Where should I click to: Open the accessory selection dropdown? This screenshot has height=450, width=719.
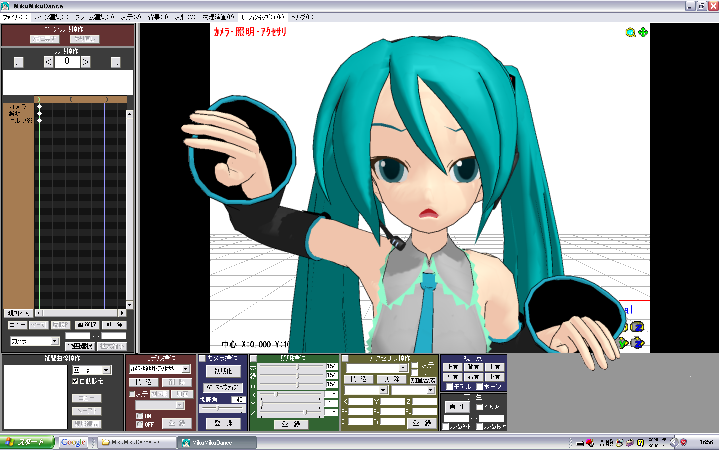(x=376, y=368)
